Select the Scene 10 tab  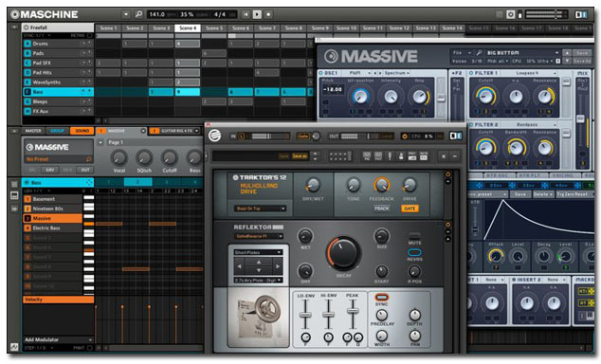(x=346, y=28)
